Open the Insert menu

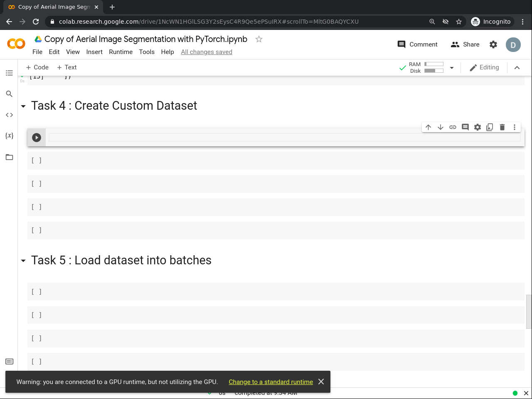(94, 52)
